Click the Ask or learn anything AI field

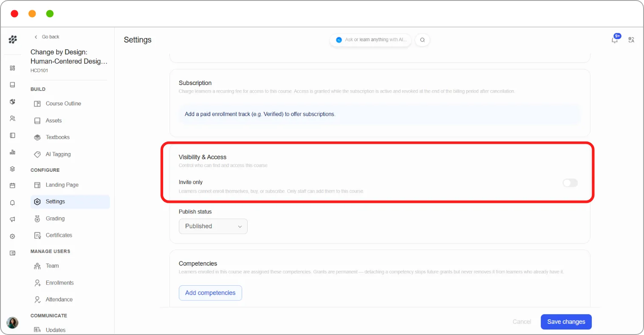click(371, 40)
